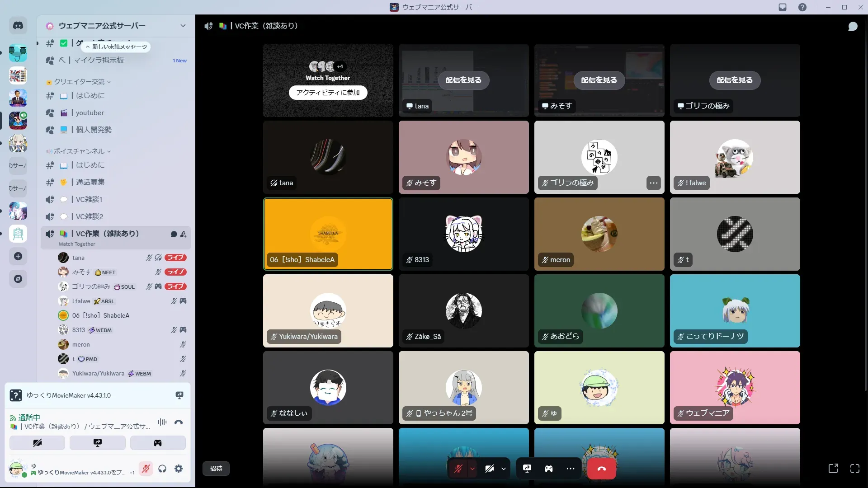This screenshot has width=868, height=488.
Task: Toggle camera in the bottom call bar
Action: point(490,469)
